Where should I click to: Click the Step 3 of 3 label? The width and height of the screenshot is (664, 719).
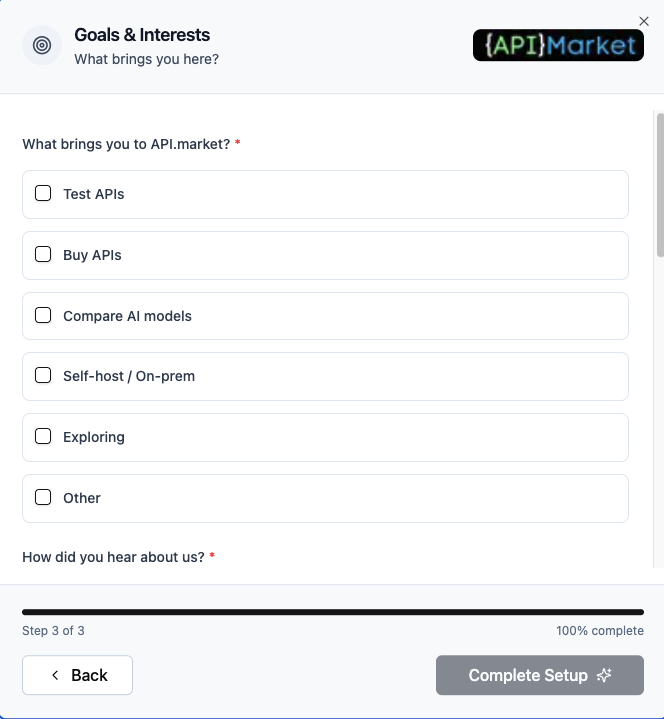(53, 631)
